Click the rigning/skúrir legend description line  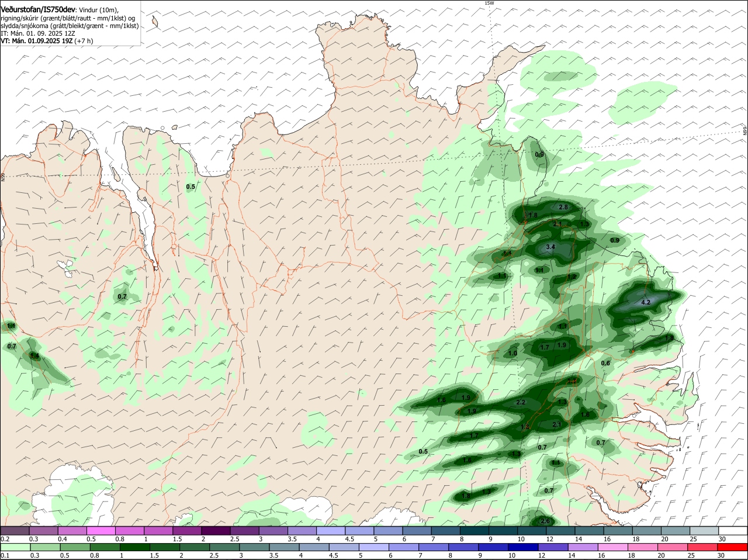68,18
